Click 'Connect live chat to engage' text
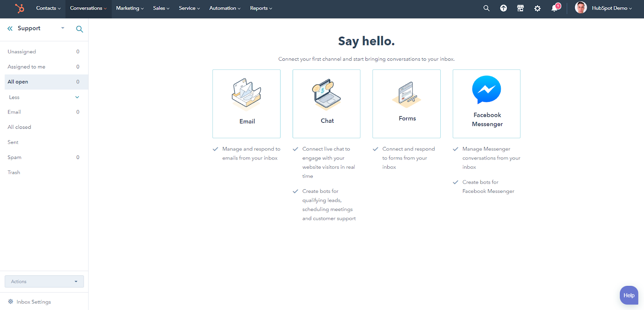The image size is (644, 310). click(328, 163)
